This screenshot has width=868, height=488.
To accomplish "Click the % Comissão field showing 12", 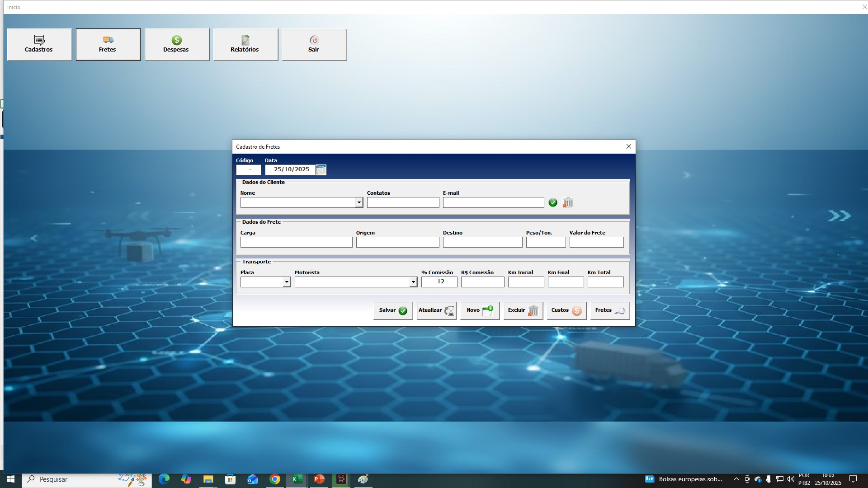I will click(x=439, y=282).
